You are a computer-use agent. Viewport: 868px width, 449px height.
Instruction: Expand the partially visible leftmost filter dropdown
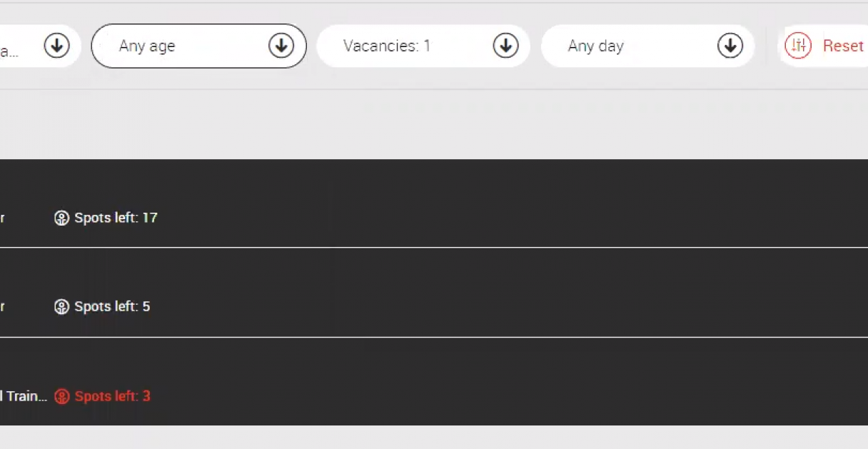[x=40, y=46]
